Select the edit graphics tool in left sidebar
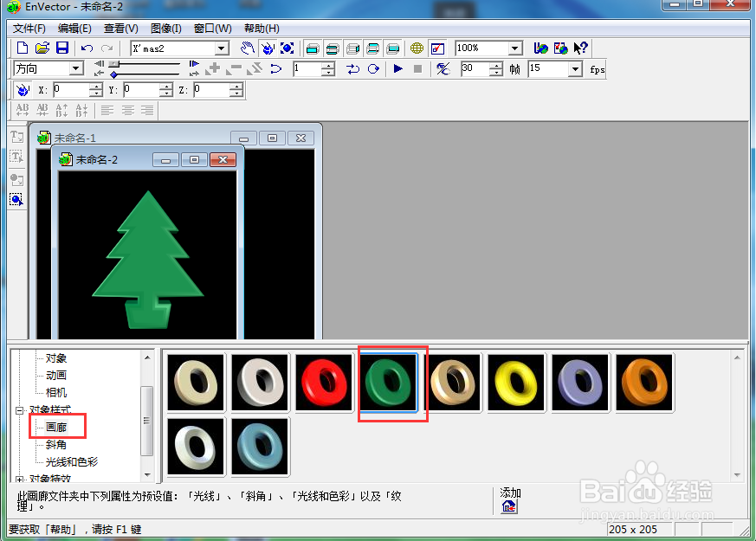 tap(16, 199)
